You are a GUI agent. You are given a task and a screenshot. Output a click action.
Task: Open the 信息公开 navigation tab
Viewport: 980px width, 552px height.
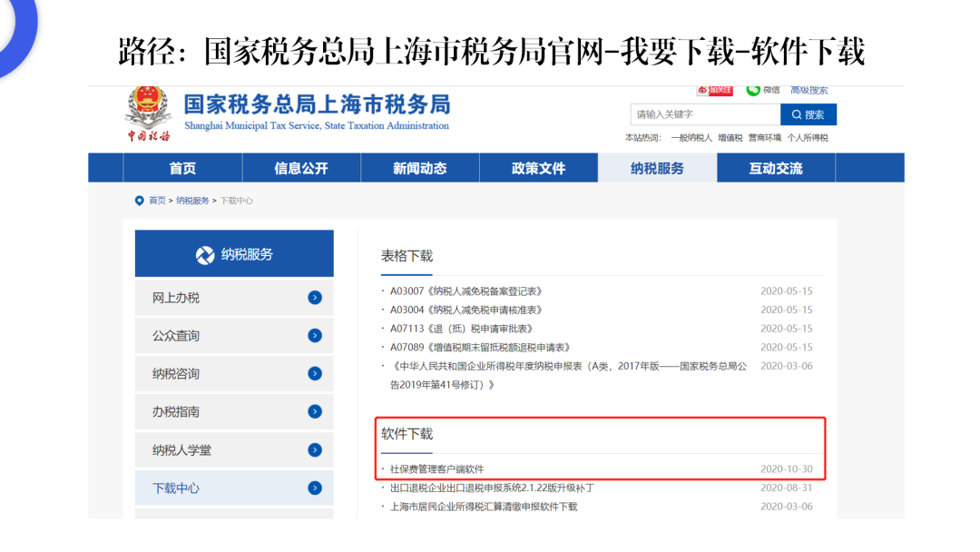point(301,168)
